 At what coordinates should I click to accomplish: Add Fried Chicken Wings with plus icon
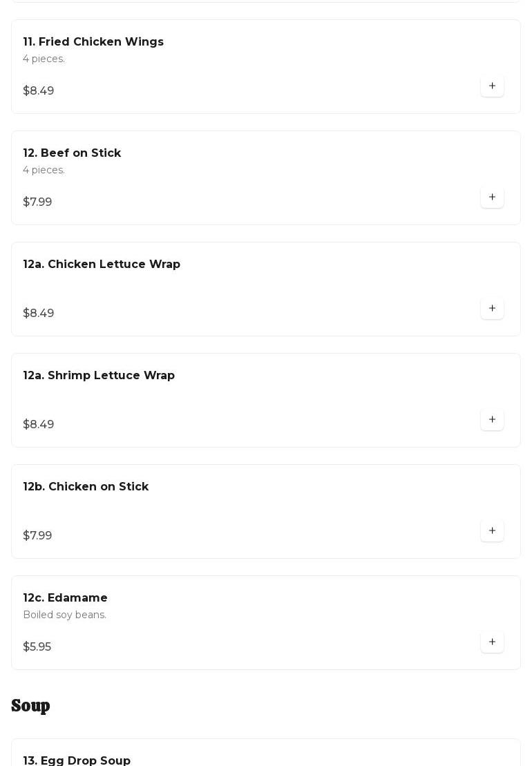tap(492, 86)
